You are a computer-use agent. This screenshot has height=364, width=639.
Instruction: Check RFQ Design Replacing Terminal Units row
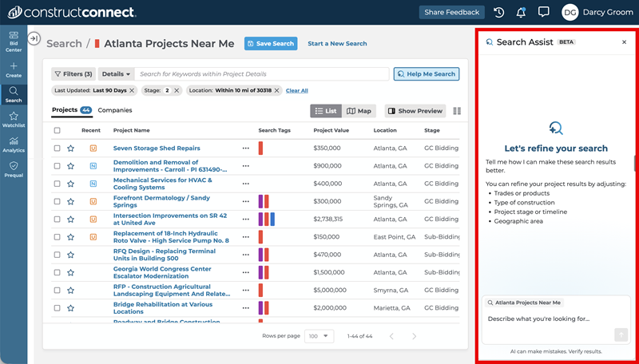coord(57,255)
